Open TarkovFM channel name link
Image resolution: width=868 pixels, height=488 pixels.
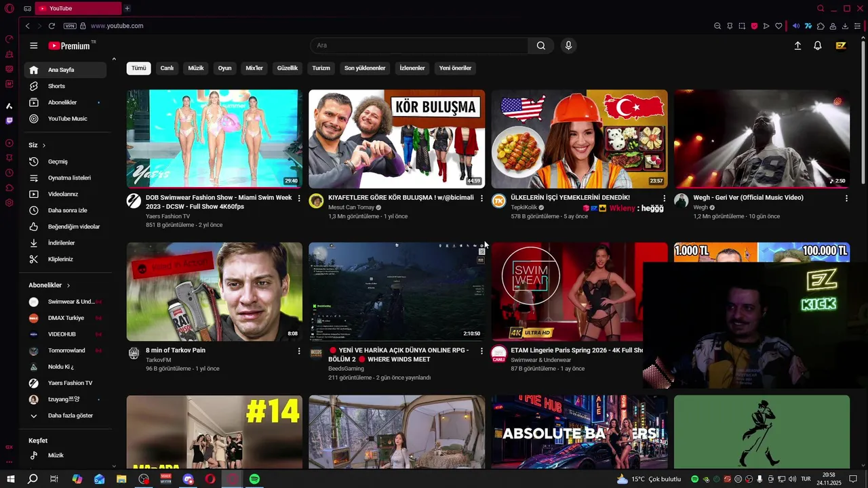click(x=158, y=360)
